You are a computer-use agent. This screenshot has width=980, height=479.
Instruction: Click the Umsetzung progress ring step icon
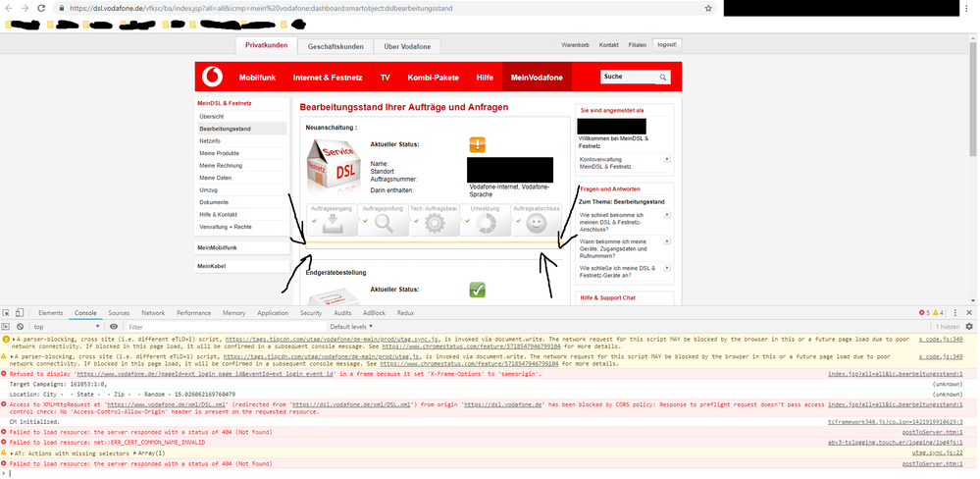tap(485, 223)
